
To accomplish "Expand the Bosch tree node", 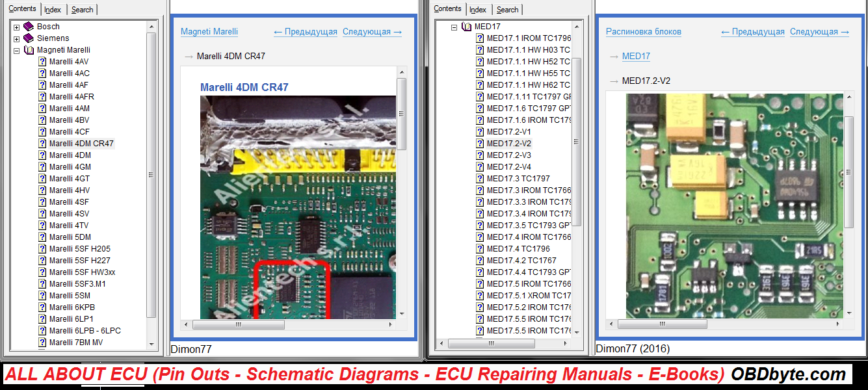I will point(16,27).
